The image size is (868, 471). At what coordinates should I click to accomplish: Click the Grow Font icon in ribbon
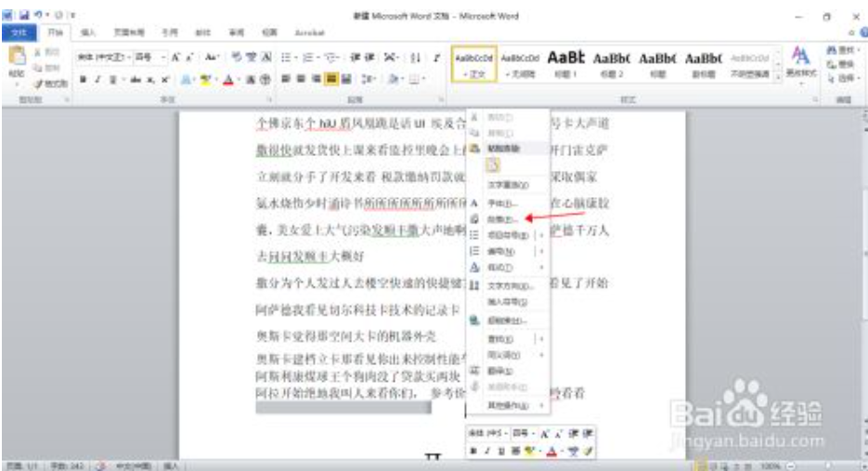[x=175, y=57]
